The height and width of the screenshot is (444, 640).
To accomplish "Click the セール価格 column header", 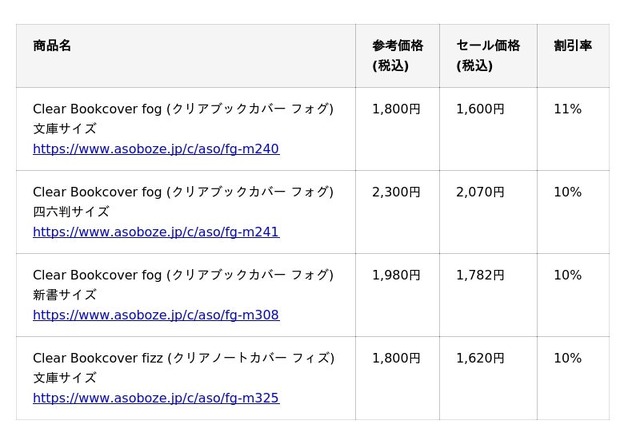I will [488, 46].
